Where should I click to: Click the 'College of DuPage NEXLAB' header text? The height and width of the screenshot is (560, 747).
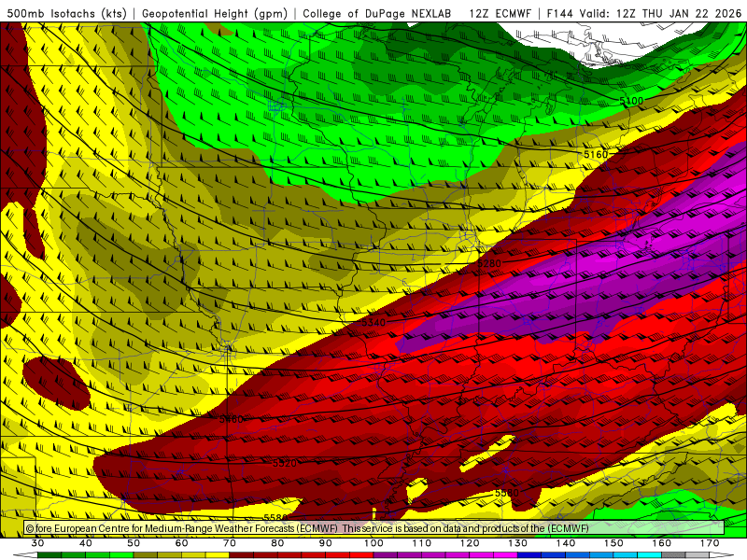pos(377,14)
